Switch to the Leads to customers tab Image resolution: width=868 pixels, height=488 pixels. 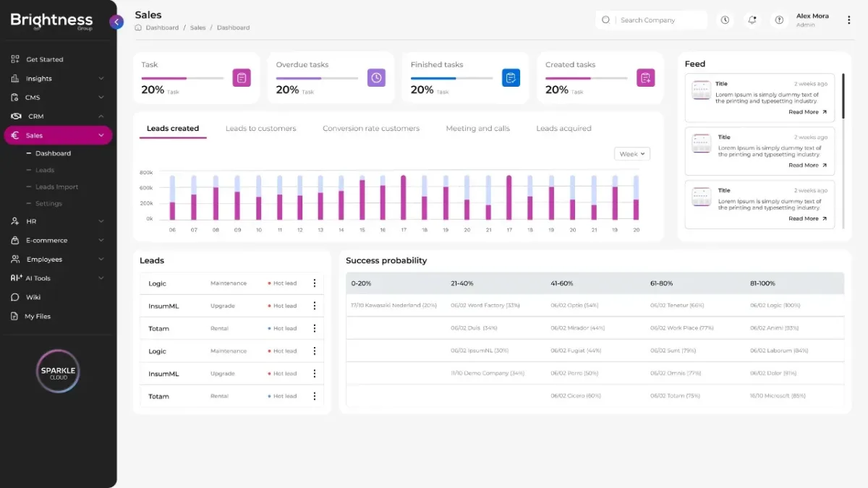260,129
